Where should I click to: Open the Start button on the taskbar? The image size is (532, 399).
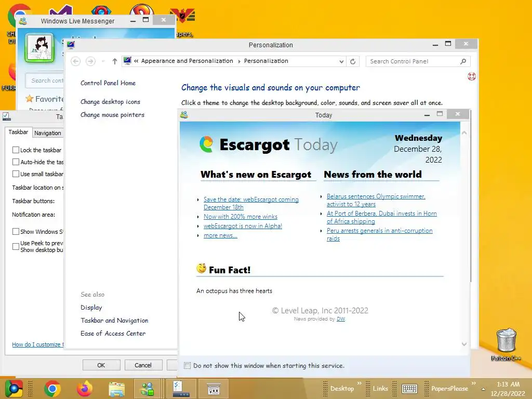click(14, 389)
